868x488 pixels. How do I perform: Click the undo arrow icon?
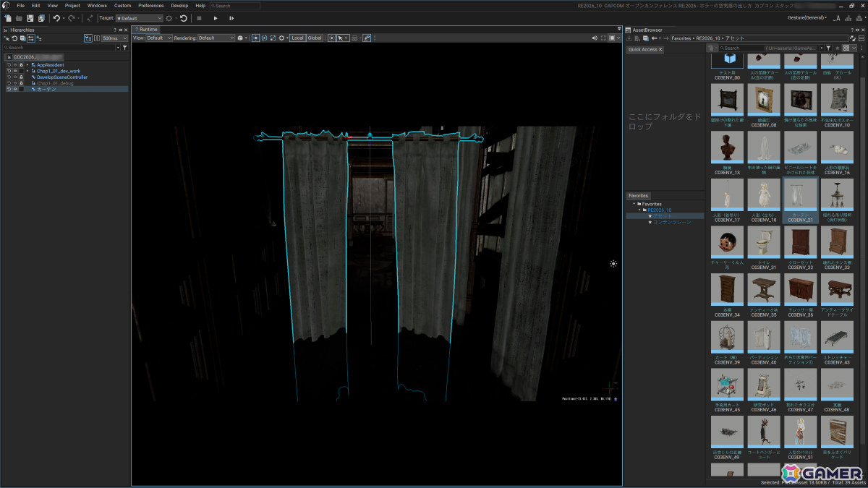(56, 18)
